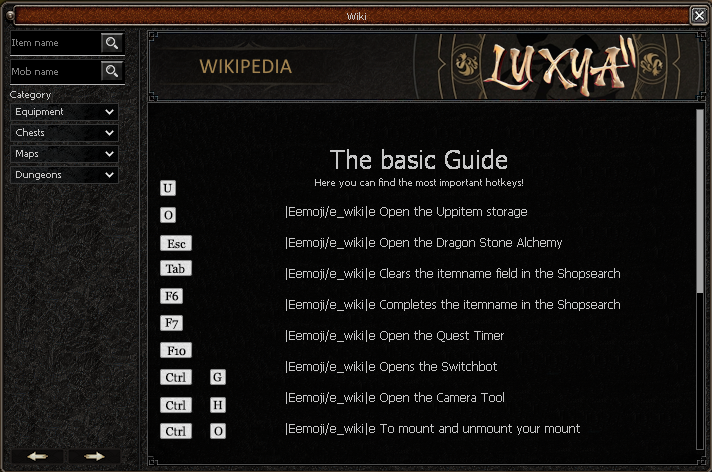Click the round emblem at title bar left
The width and height of the screenshot is (712, 472).
coord(10,16)
